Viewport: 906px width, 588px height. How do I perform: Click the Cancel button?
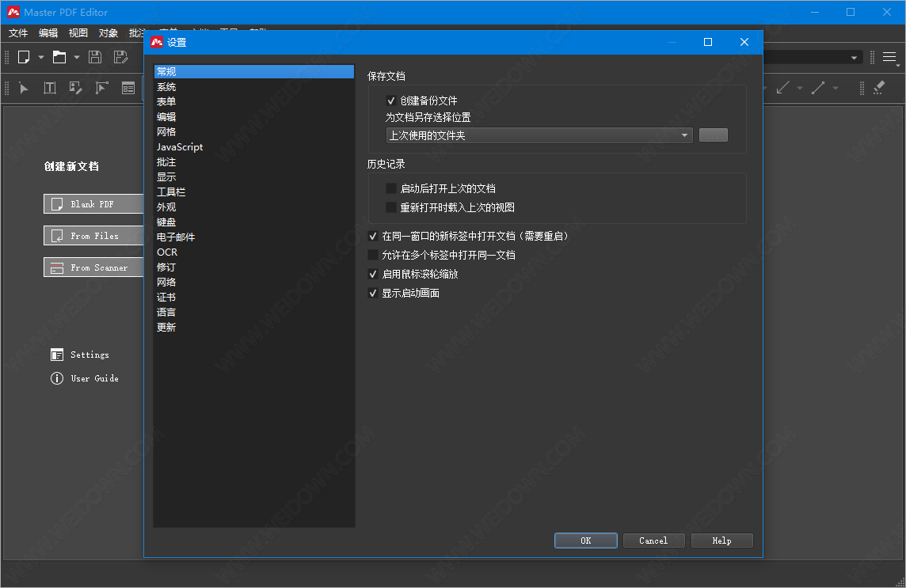tap(653, 541)
